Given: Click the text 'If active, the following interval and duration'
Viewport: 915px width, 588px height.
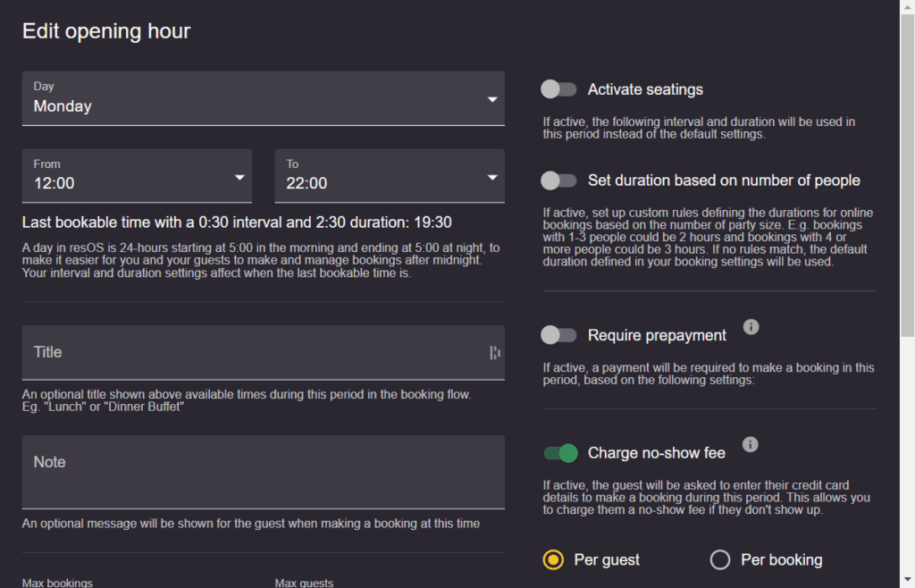Looking at the screenshot, I should point(699,128).
